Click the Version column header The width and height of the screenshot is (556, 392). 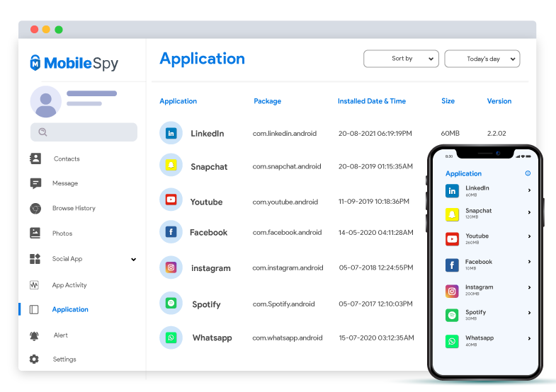[x=499, y=101]
